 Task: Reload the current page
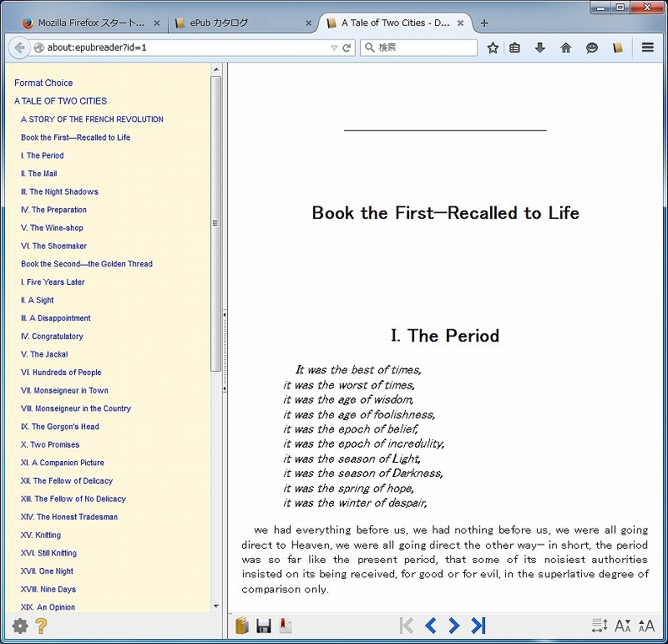tap(347, 48)
